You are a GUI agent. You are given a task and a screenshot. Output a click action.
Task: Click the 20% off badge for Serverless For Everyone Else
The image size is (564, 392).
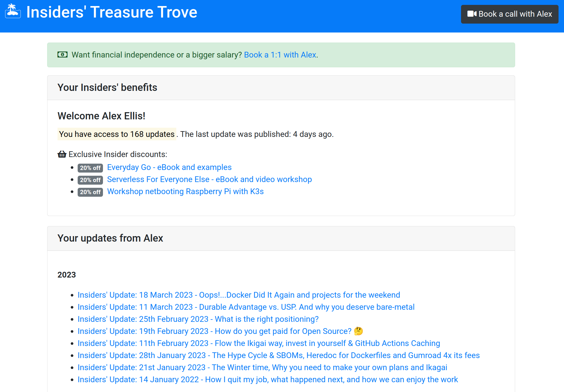click(x=90, y=179)
